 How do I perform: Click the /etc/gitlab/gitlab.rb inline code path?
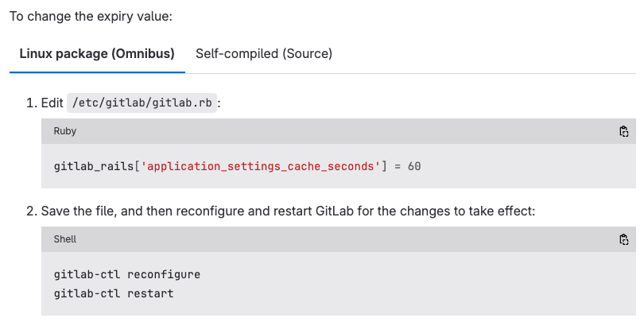click(142, 103)
